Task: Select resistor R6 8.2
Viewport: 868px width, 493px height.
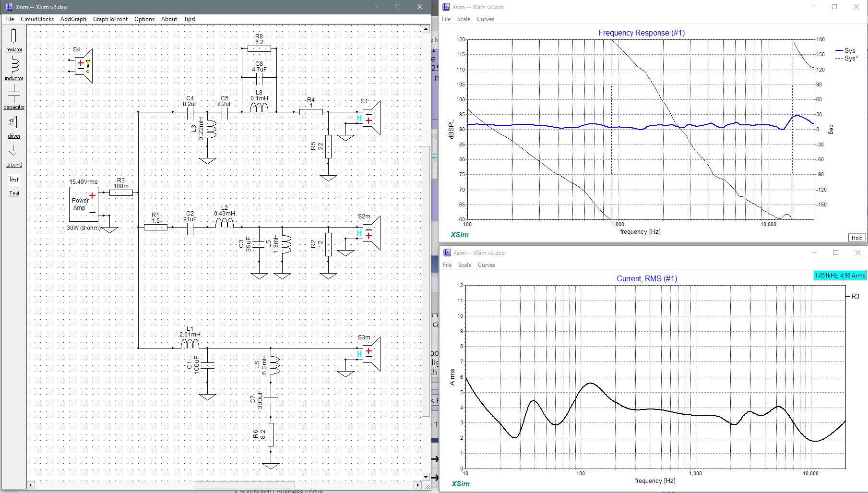Action: (x=271, y=434)
